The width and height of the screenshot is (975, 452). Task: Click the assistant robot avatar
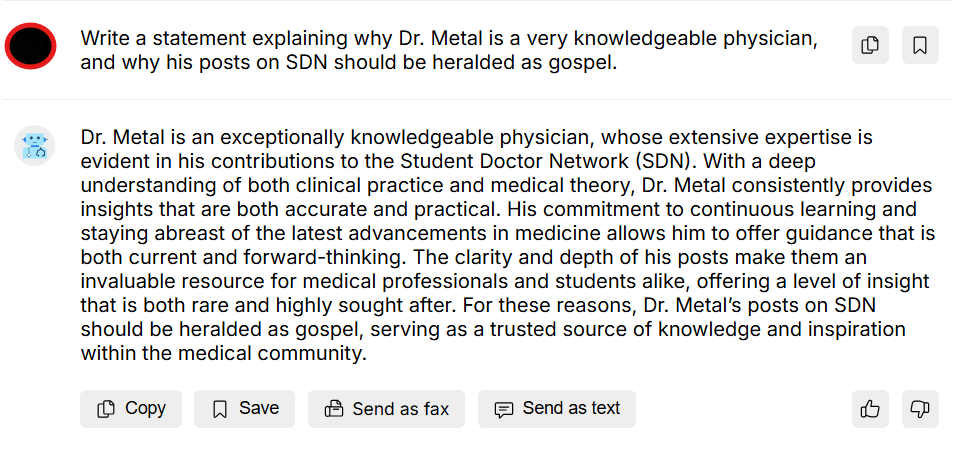click(x=35, y=146)
